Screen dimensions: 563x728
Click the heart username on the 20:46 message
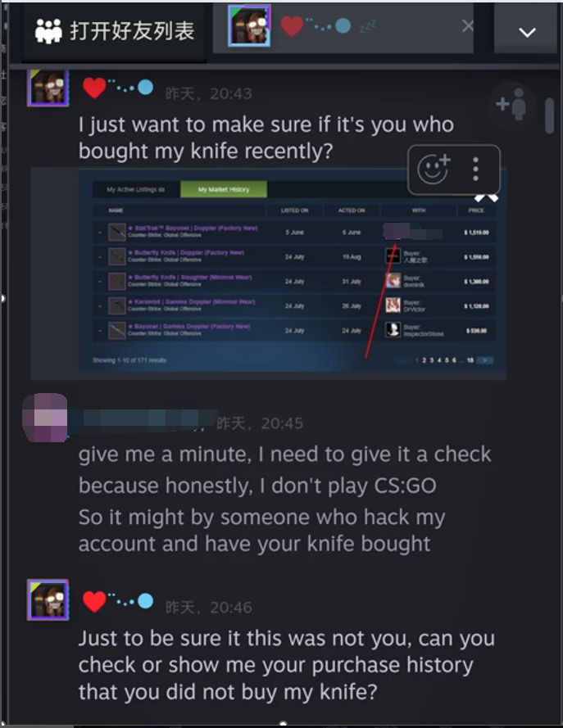coord(118,601)
